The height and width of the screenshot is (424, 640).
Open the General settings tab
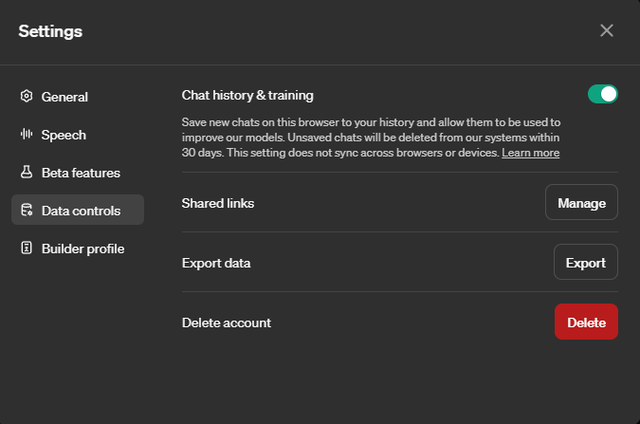(65, 97)
